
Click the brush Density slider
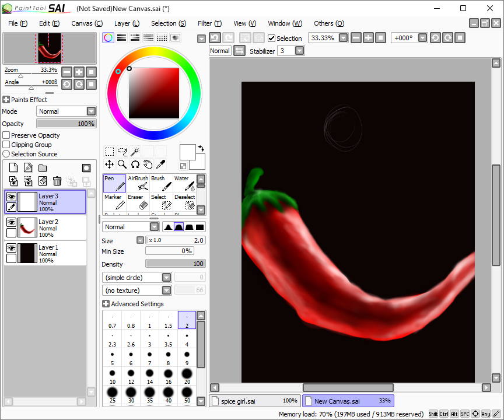click(176, 264)
